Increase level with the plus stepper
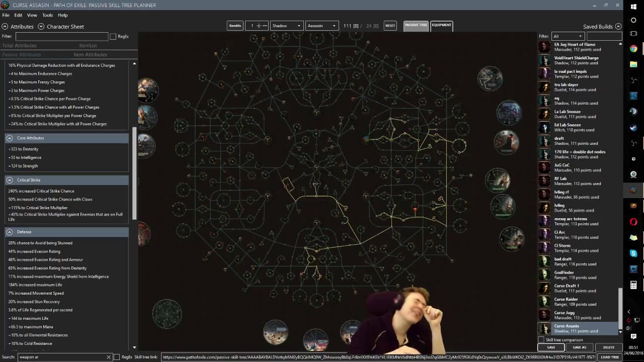This screenshot has height=362, width=644. pyautogui.click(x=259, y=26)
